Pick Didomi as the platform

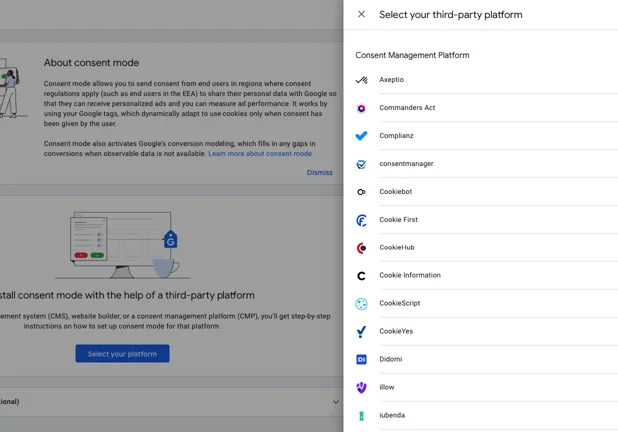pos(391,359)
